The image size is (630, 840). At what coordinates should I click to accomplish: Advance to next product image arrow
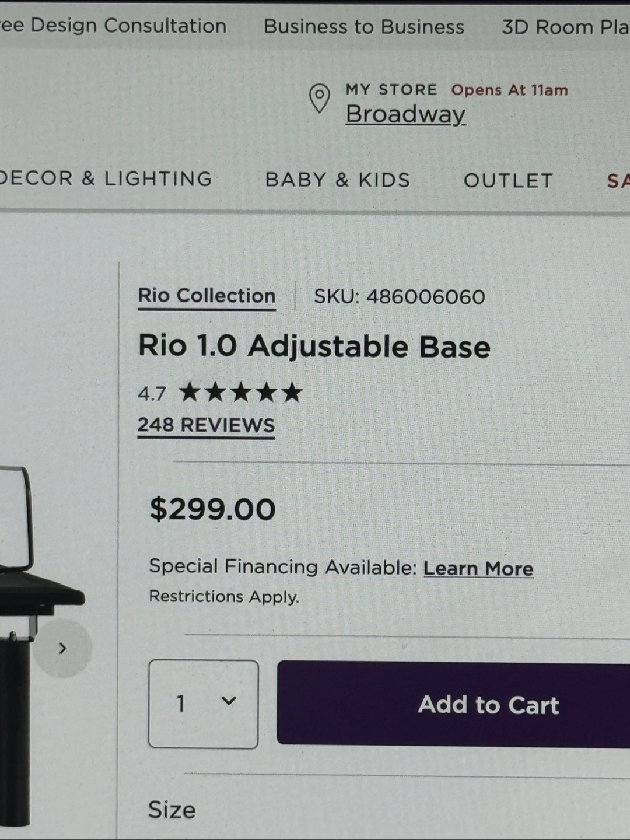(x=62, y=648)
